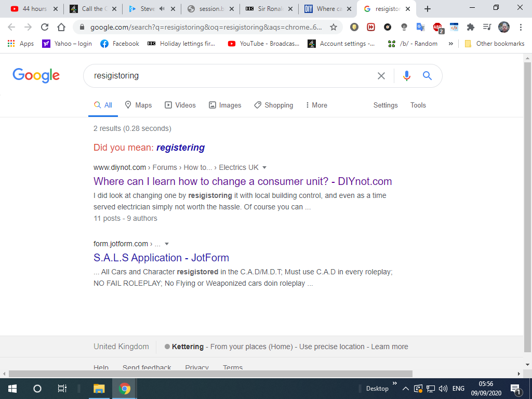Switch to the Videos search tab
This screenshot has height=399, width=532.
pos(180,105)
